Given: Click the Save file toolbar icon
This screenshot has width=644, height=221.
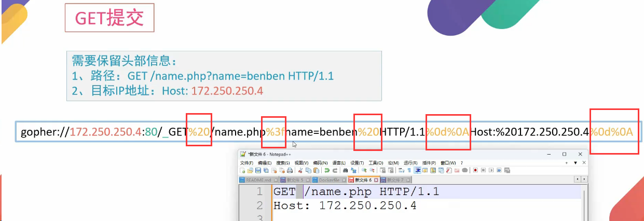Looking at the screenshot, I should point(257,170).
